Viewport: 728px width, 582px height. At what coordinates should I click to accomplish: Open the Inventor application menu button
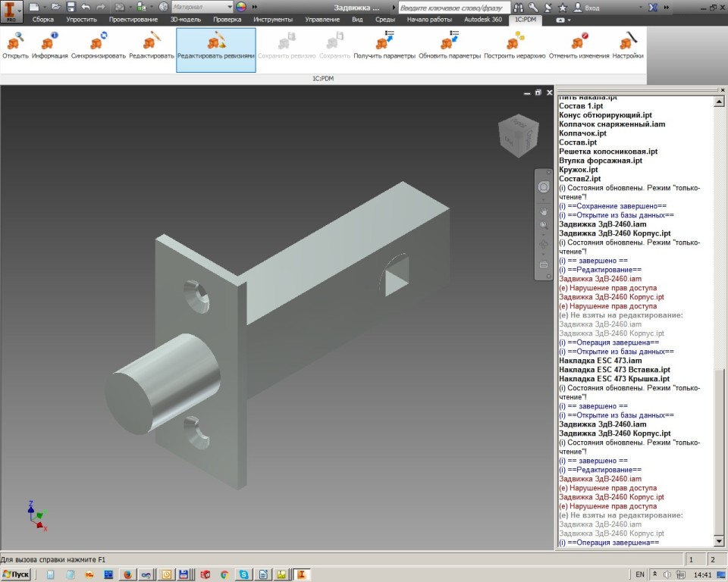[11, 11]
